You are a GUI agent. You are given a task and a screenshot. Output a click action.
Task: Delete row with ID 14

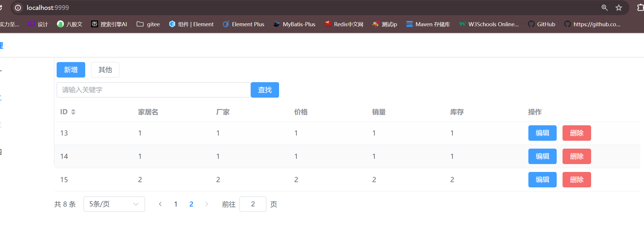pos(577,156)
